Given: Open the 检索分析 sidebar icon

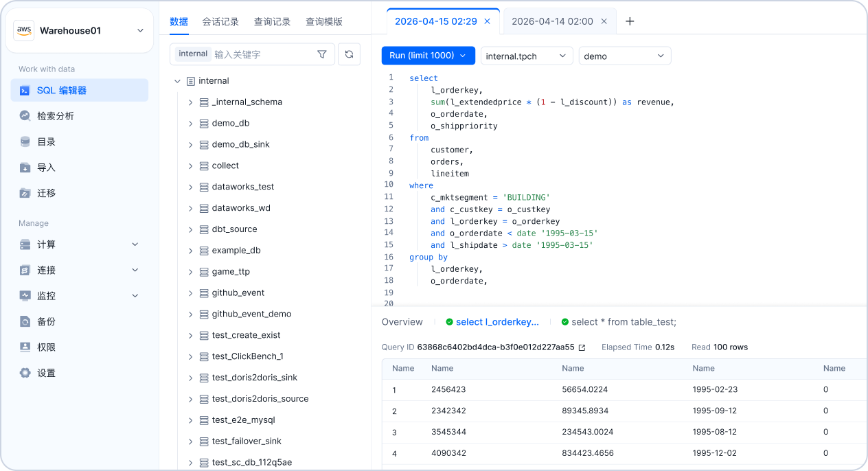Looking at the screenshot, I should point(25,116).
